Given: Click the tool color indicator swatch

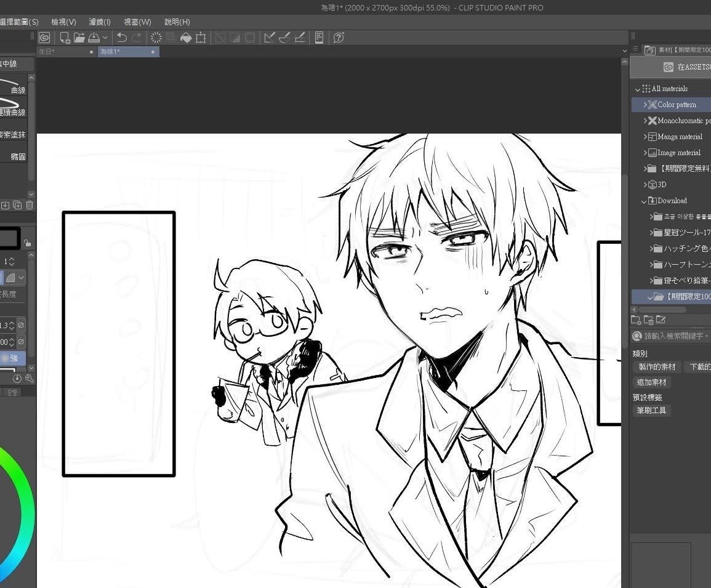Looking at the screenshot, I should point(9,238).
